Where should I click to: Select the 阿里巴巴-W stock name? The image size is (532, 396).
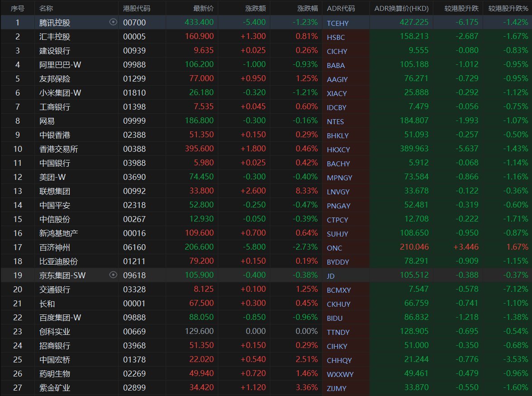60,65
